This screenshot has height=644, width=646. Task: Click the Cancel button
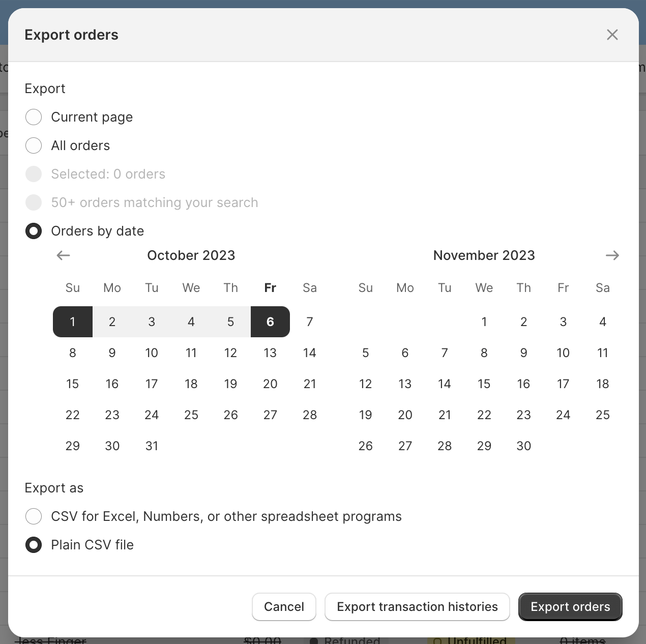click(x=284, y=606)
